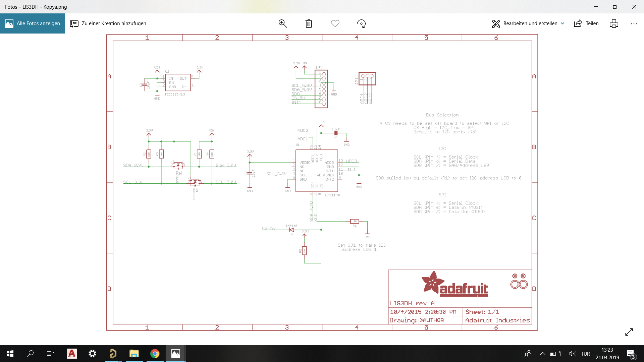Open 'Bearbeiten und erstellen' menu
Image resolution: width=644 pixels, height=362 pixels.
pos(528,23)
